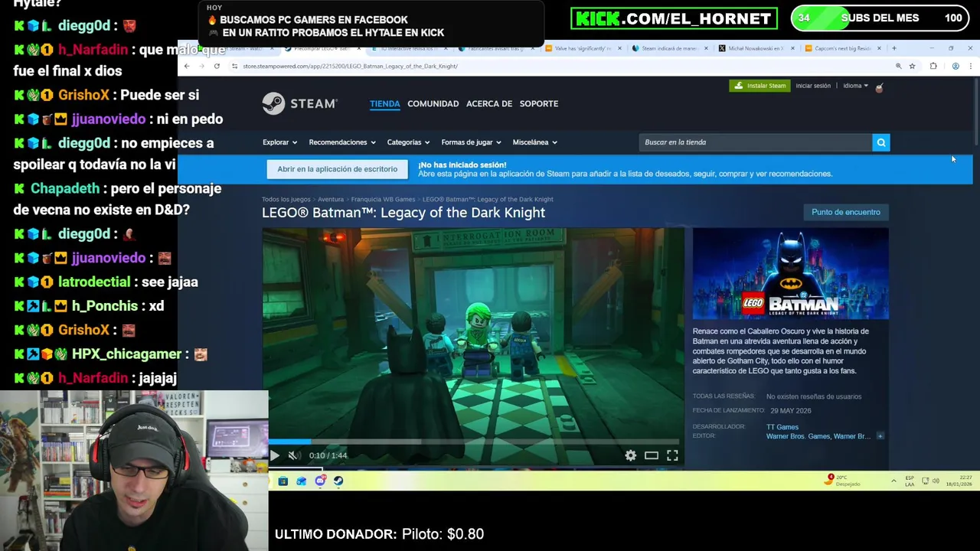Image resolution: width=980 pixels, height=551 pixels.
Task: Click the Todos los juegos breadcrumb
Action: click(x=286, y=200)
